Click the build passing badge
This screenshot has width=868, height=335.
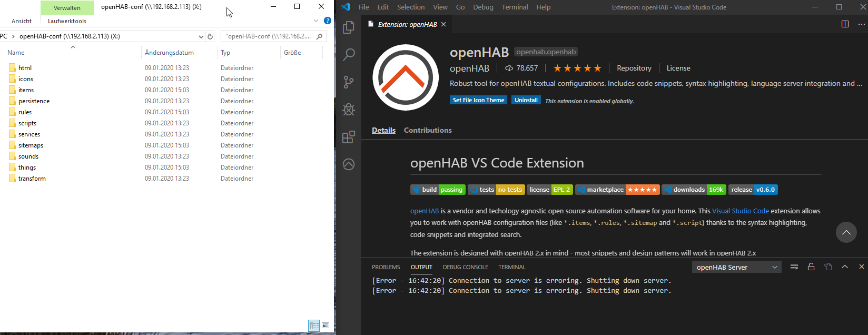[438, 190]
